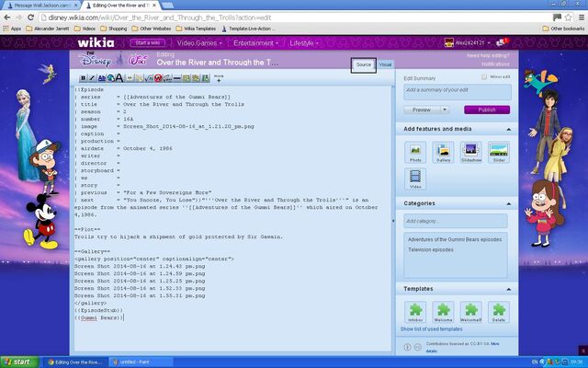Collapse the Categories section
The width and height of the screenshot is (588, 368).
508,203
